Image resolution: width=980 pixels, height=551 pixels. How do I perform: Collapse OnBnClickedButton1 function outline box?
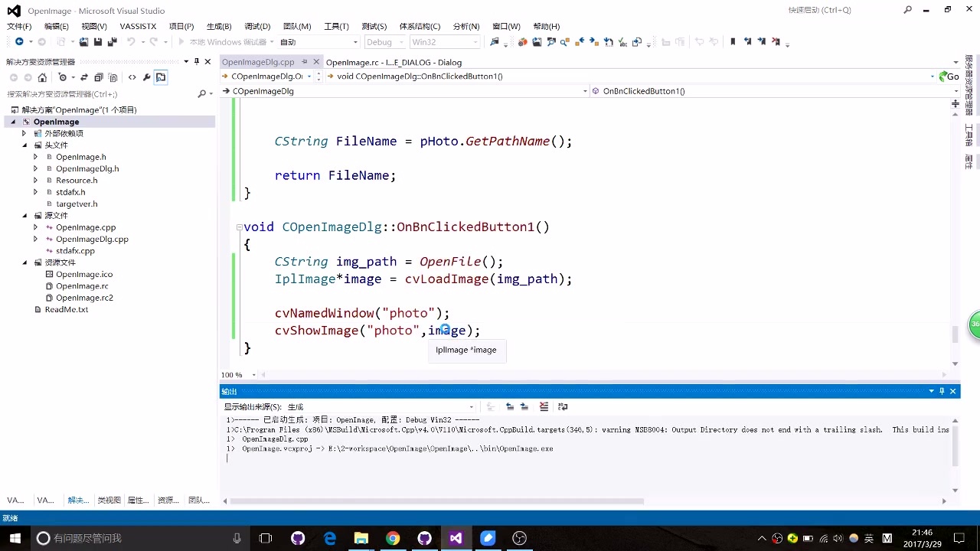click(239, 227)
